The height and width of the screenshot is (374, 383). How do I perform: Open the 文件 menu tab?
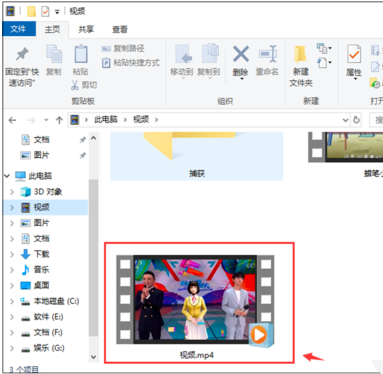[18, 29]
